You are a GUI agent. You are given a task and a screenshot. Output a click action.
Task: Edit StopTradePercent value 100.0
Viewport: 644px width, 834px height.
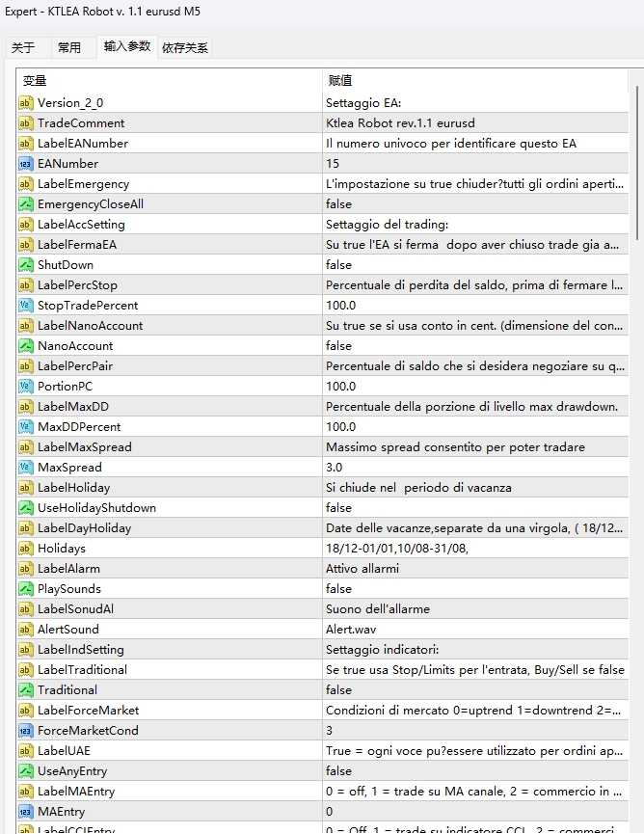tap(475, 306)
